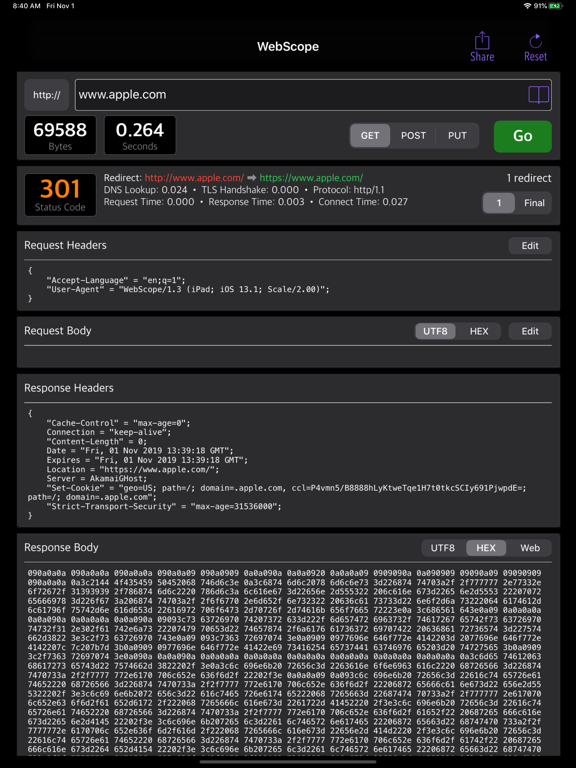The height and width of the screenshot is (768, 576).
Task: Tap the "Connect Time: 0.027" value
Action: pyautogui.click(x=363, y=202)
